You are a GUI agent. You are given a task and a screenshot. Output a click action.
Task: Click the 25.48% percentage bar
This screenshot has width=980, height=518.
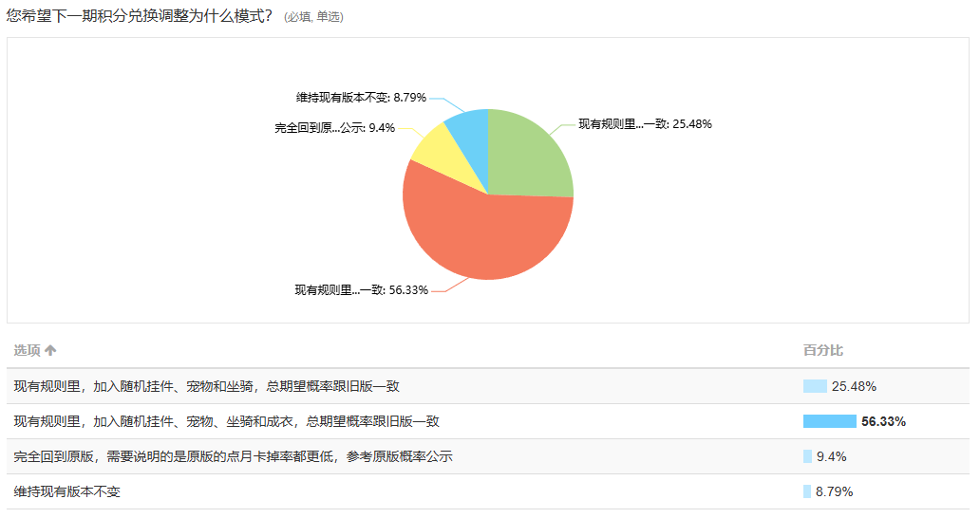(x=815, y=386)
